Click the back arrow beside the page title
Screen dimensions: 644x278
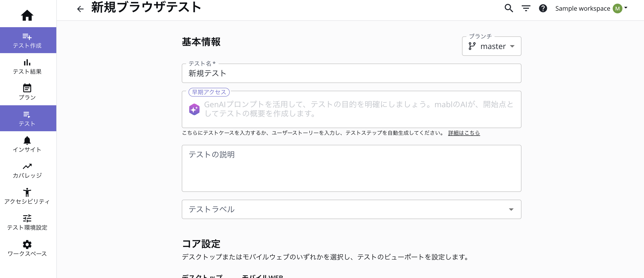[80, 9]
